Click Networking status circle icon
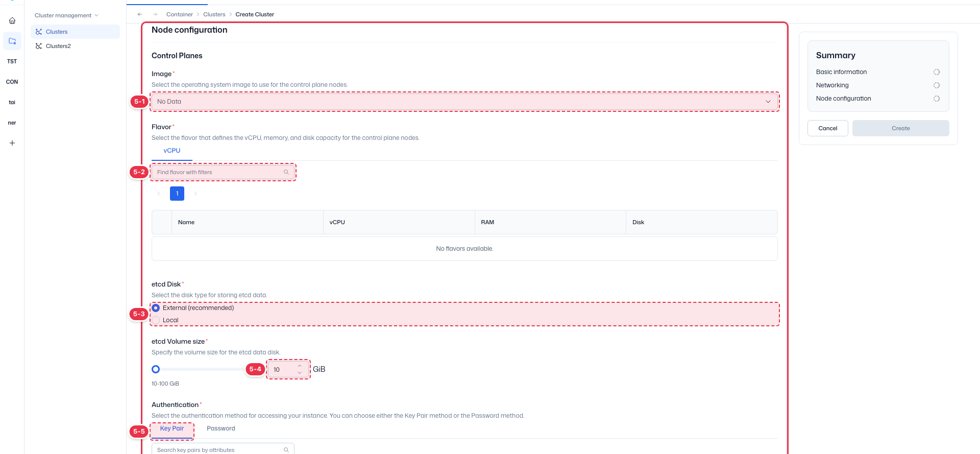980x454 pixels. (937, 85)
